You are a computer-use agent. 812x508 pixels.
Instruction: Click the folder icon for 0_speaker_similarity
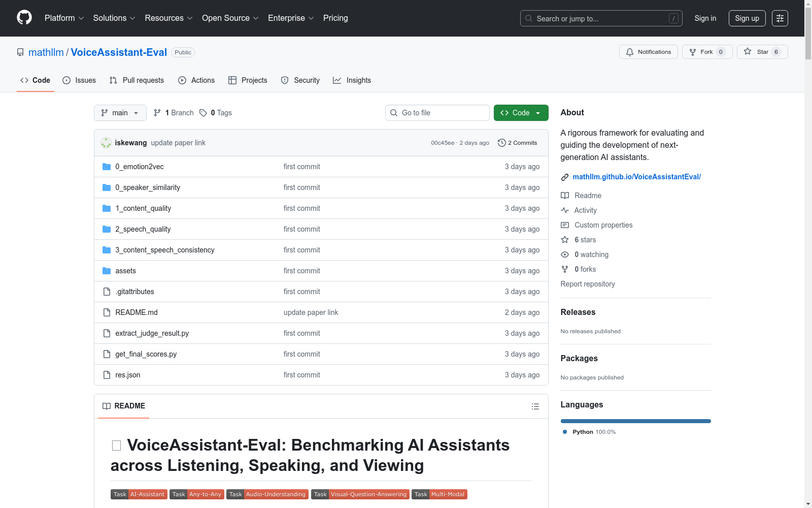point(107,187)
